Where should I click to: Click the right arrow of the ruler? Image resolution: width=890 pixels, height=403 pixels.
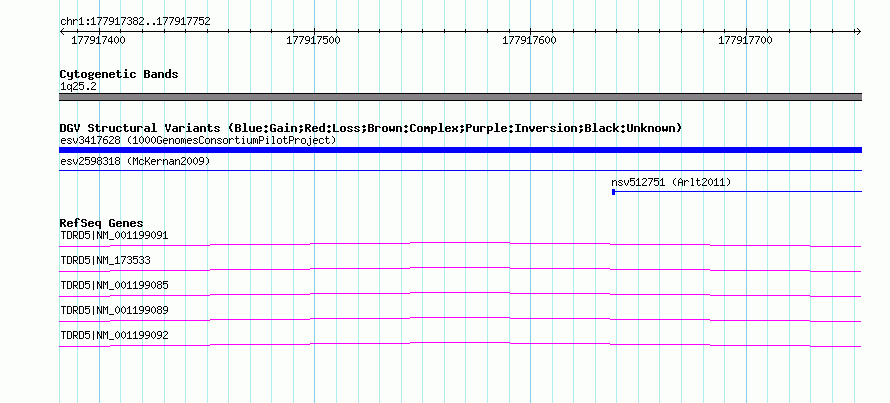click(x=859, y=31)
